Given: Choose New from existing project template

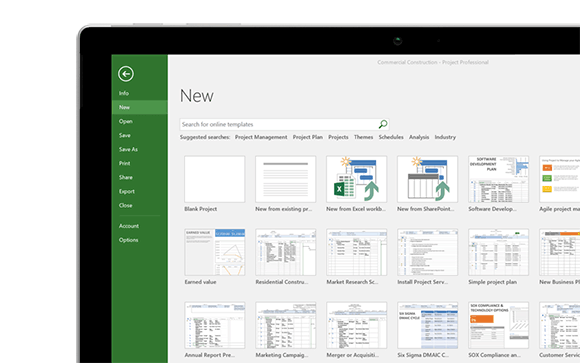Looking at the screenshot, I should 286,179.
